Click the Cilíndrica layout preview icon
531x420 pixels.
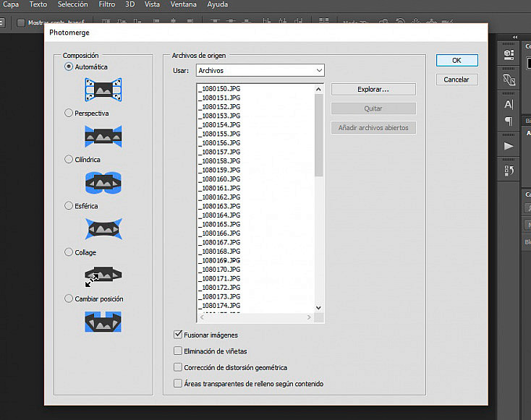click(x=103, y=183)
